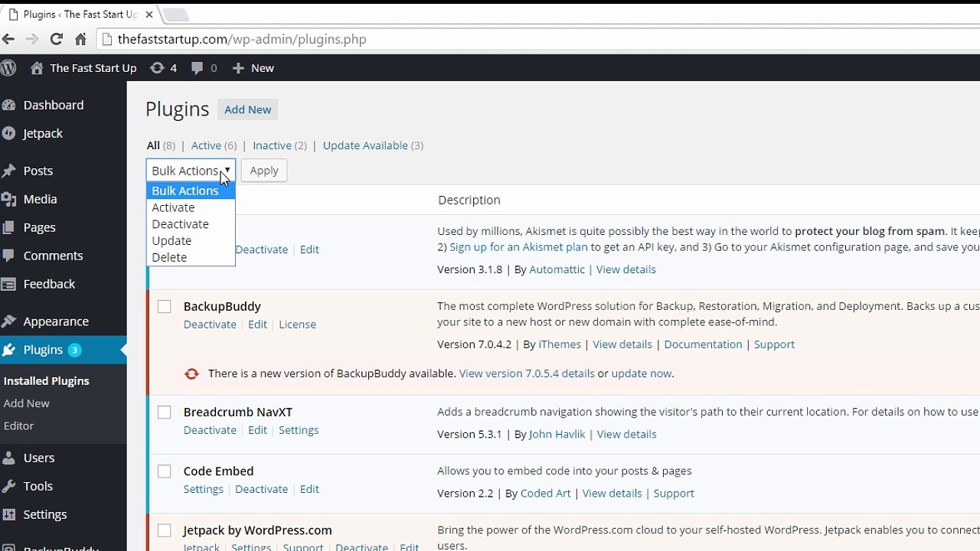This screenshot has width=980, height=551.
Task: Click the BackupBuddy update notice refresh icon
Action: pos(191,373)
